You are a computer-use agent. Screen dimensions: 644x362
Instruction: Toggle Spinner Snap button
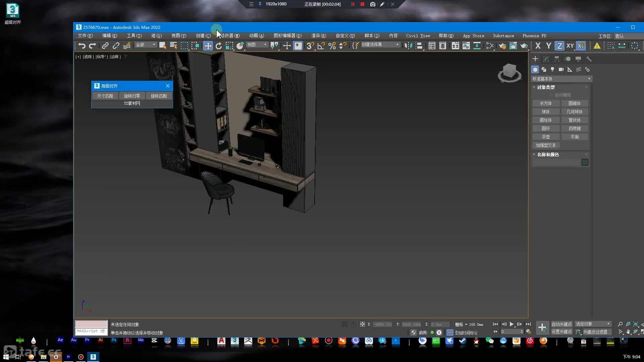click(343, 46)
